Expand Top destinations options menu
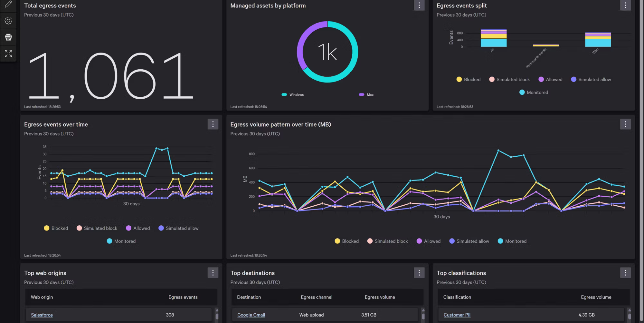Image resolution: width=644 pixels, height=323 pixels. coord(419,273)
